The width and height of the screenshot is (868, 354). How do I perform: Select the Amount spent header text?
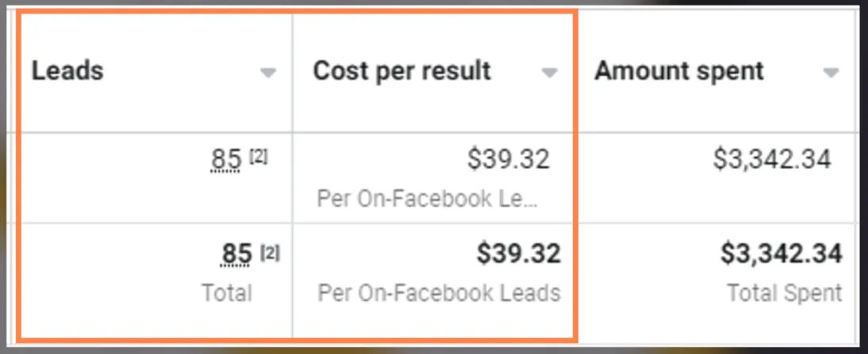coord(679,71)
